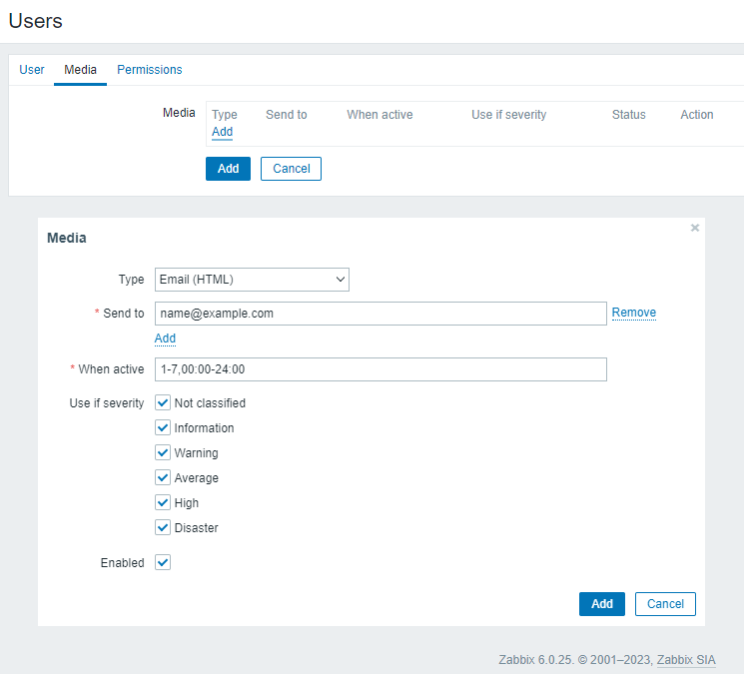Toggle the High severity checkbox
This screenshot has height=674, width=744.
(164, 503)
